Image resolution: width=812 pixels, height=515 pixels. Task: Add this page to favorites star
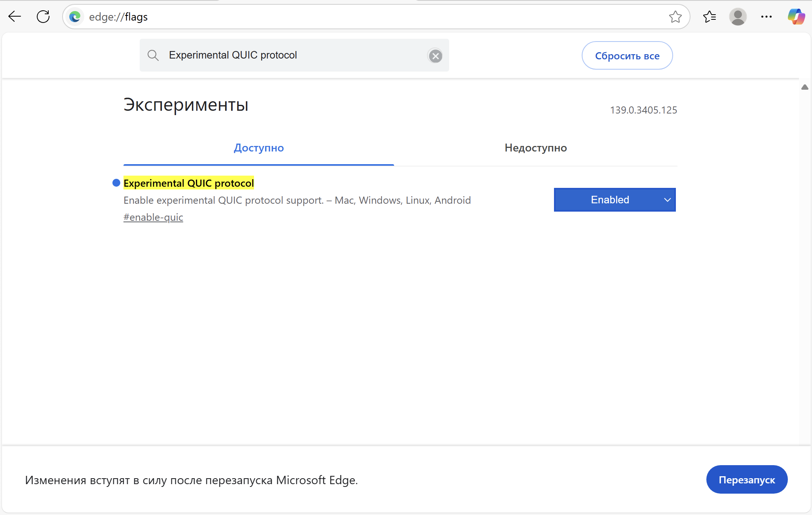click(675, 17)
